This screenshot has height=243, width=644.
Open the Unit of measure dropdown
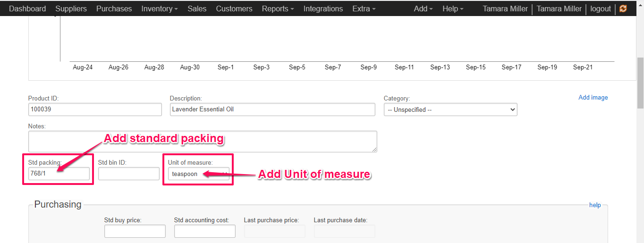(199, 174)
